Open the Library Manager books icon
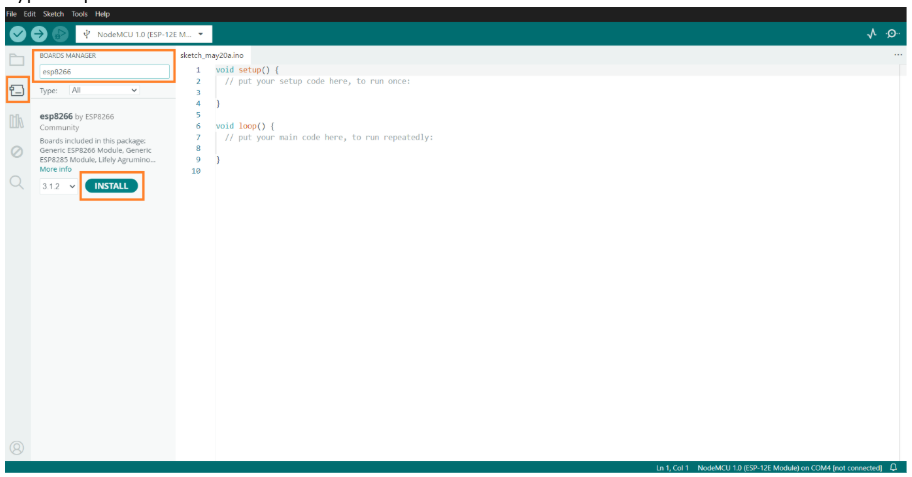The height and width of the screenshot is (477, 912). tap(17, 121)
